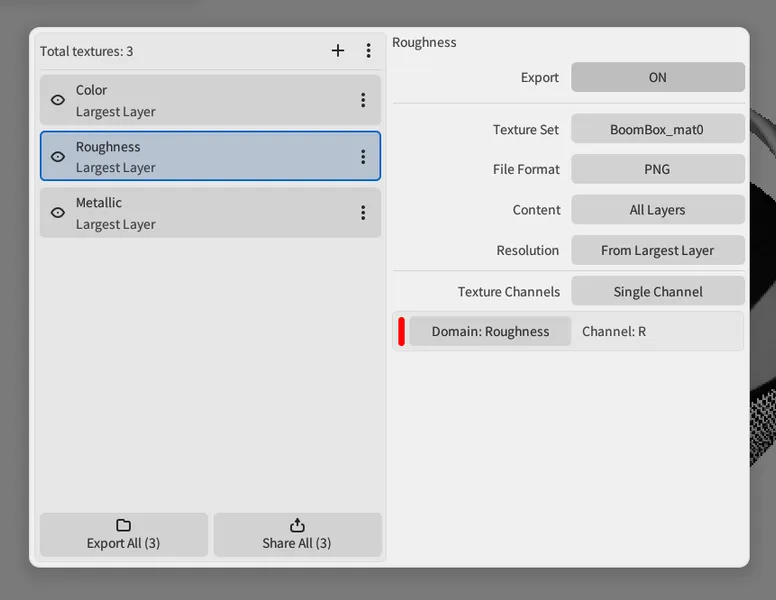Hide the Color texture with eye icon
776x600 pixels.
[58, 100]
